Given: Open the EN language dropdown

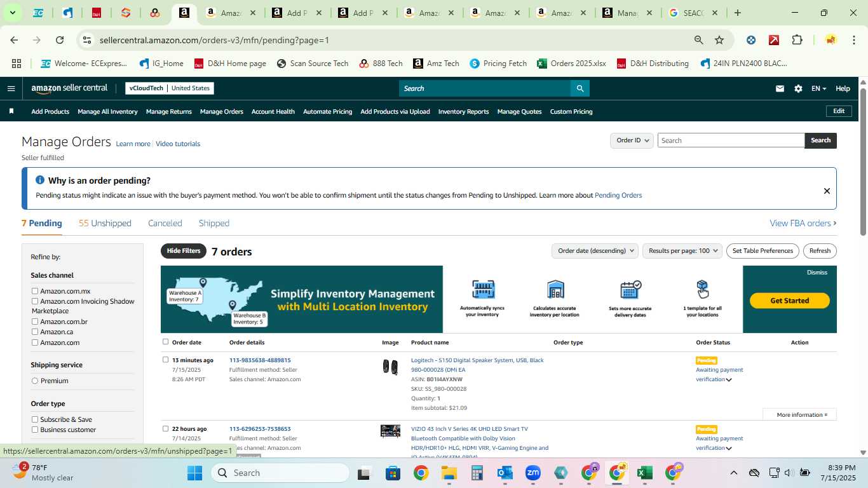Looking at the screenshot, I should click(x=818, y=88).
